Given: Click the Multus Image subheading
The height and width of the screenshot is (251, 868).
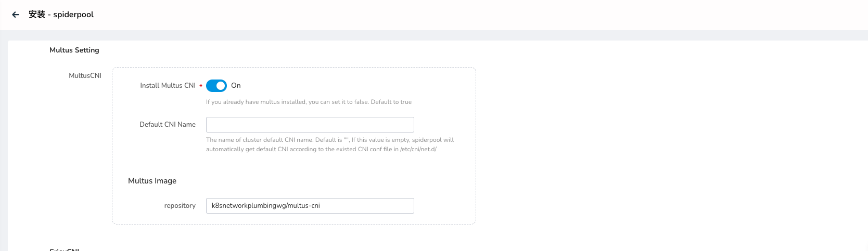Looking at the screenshot, I should [x=152, y=181].
